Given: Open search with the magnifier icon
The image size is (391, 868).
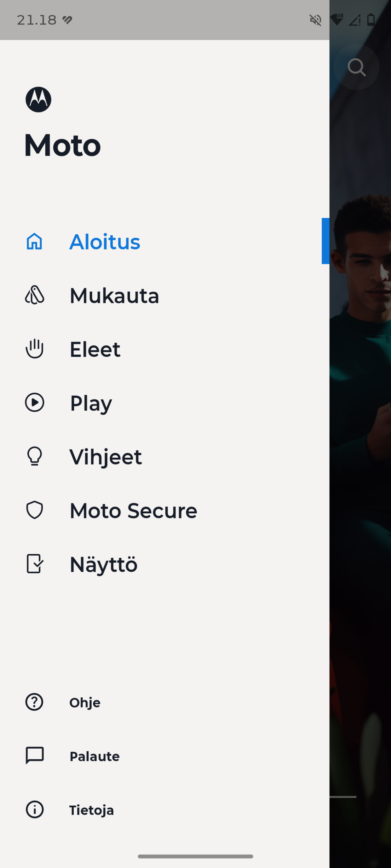Looking at the screenshot, I should [x=356, y=67].
